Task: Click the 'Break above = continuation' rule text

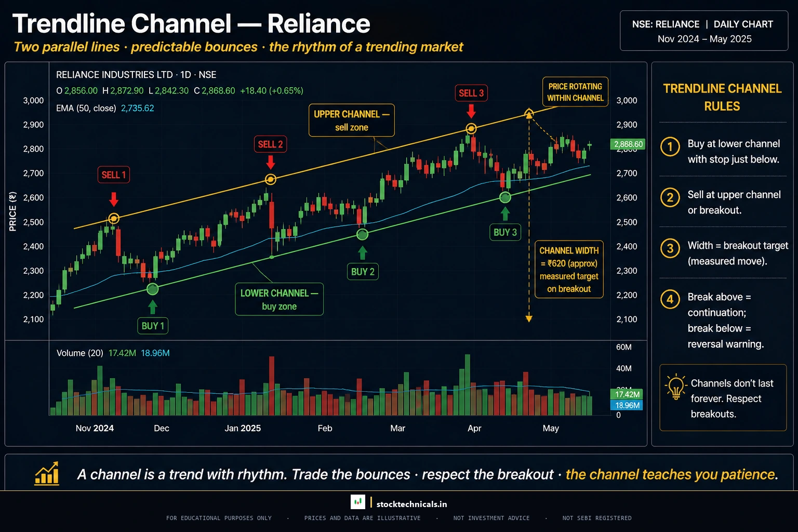Action: point(726,321)
